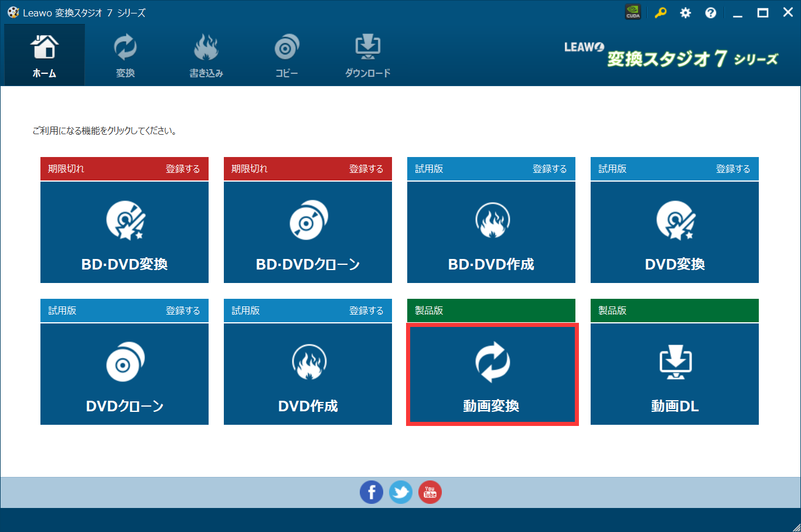Maximize the Leawo window
Image resolution: width=801 pixels, height=532 pixels.
[763, 12]
